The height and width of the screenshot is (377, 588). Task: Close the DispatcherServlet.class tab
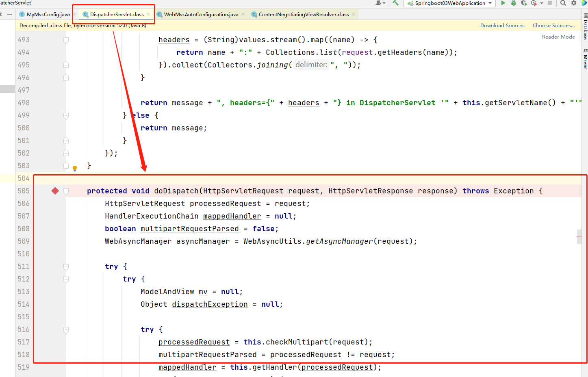148,14
